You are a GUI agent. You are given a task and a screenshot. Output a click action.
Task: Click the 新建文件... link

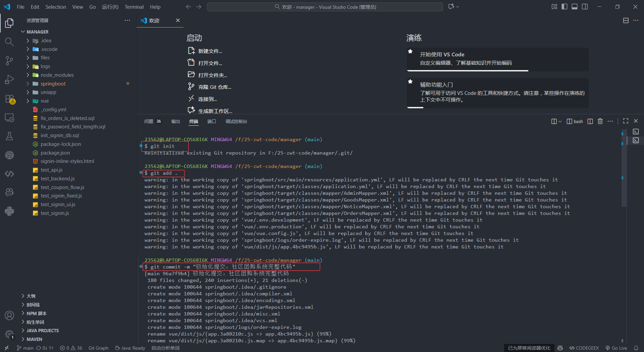(210, 51)
